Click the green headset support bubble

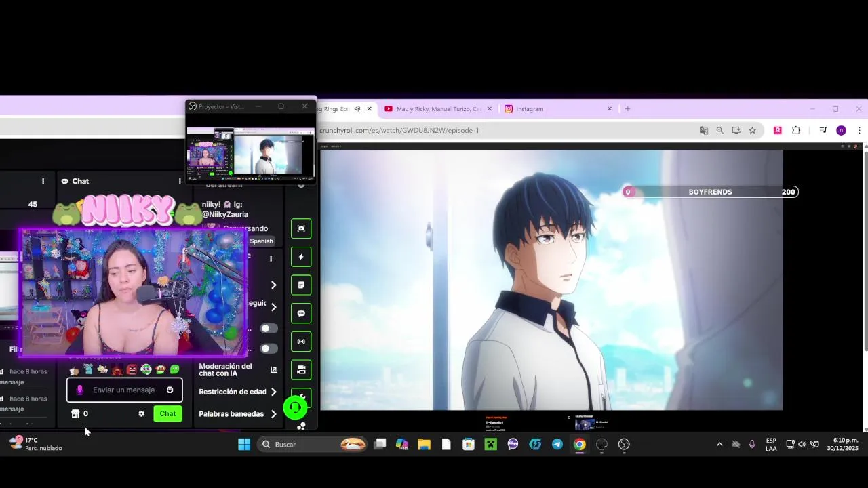[295, 407]
